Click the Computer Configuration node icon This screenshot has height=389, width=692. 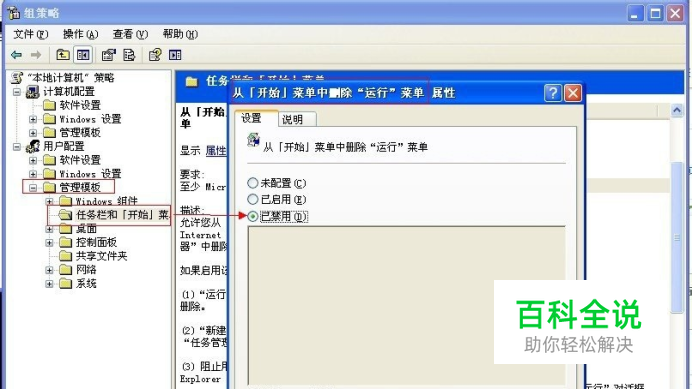click(x=33, y=91)
